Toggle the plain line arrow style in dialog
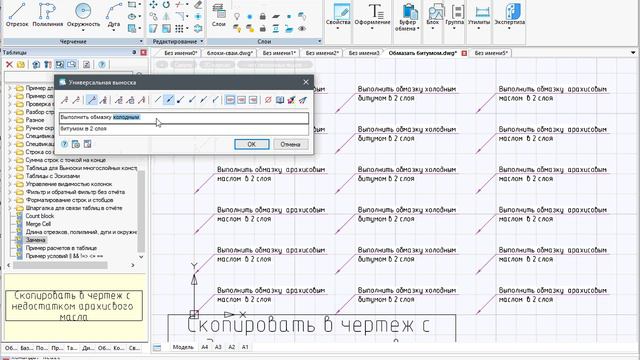640x360 pixels. pyautogui.click(x=158, y=100)
